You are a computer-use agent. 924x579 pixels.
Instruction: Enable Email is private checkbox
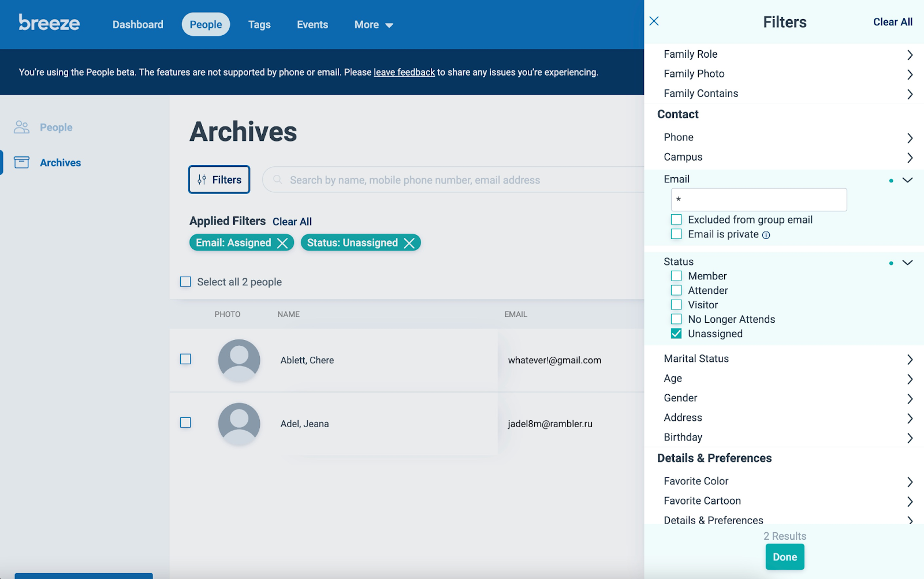pos(676,234)
